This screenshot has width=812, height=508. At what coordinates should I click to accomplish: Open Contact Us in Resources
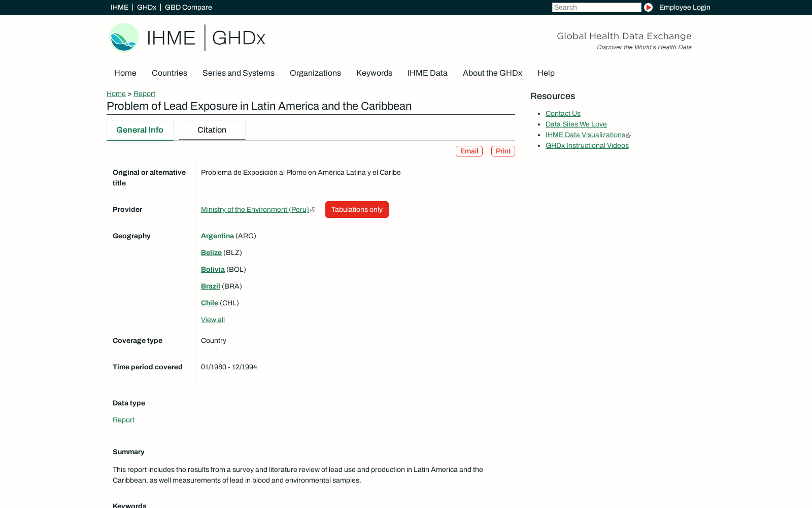[563, 114]
